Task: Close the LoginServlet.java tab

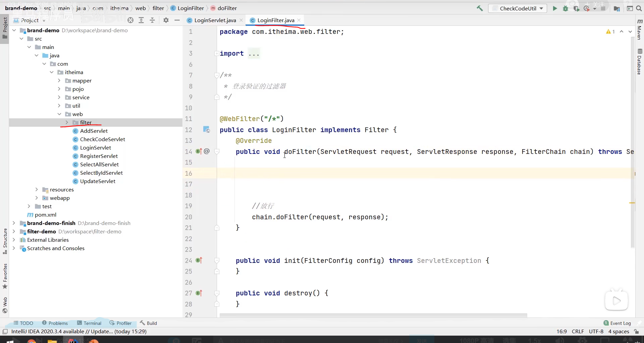Action: pyautogui.click(x=241, y=20)
